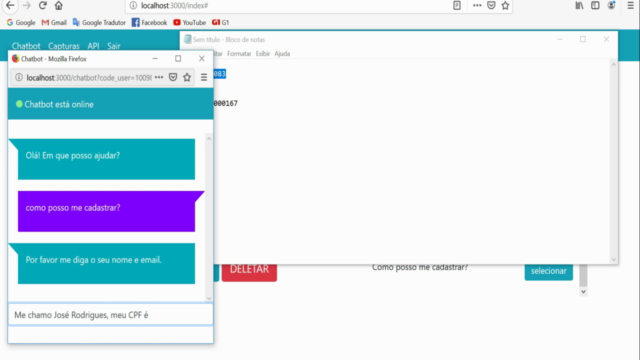This screenshot has width=640, height=360.
Task: Minimize the Chatbot popup window
Action: 155,58
